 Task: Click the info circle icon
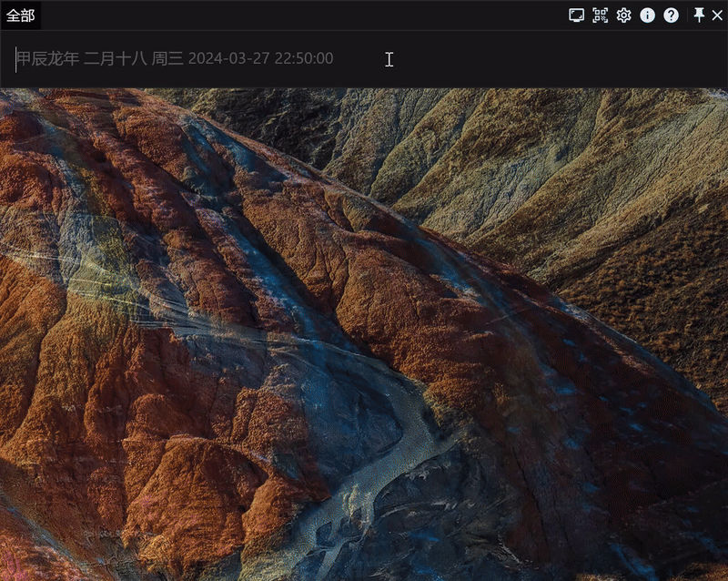[x=647, y=15]
